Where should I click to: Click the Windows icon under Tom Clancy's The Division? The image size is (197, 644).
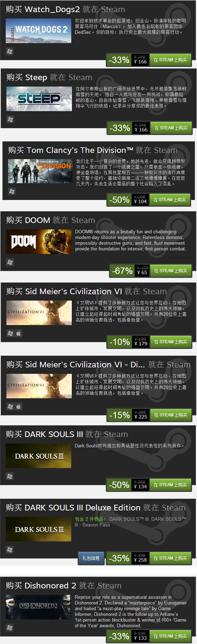pyautogui.click(x=12, y=191)
